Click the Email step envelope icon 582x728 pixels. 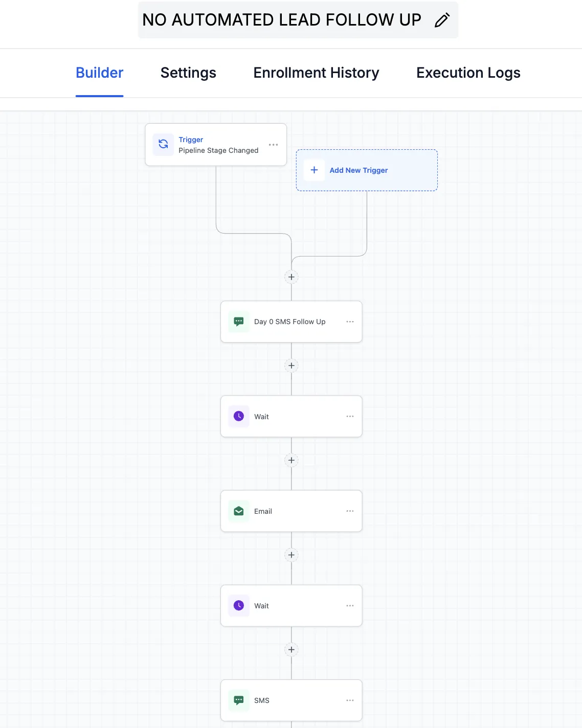(x=239, y=511)
